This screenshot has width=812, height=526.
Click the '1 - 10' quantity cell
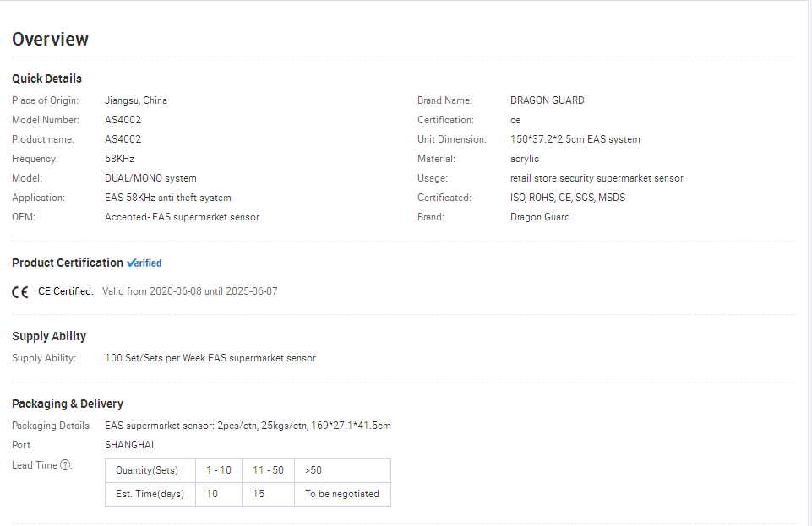point(219,470)
